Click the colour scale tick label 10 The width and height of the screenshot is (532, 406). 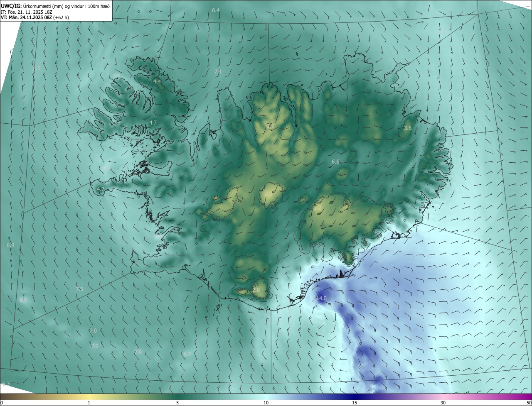(266, 403)
